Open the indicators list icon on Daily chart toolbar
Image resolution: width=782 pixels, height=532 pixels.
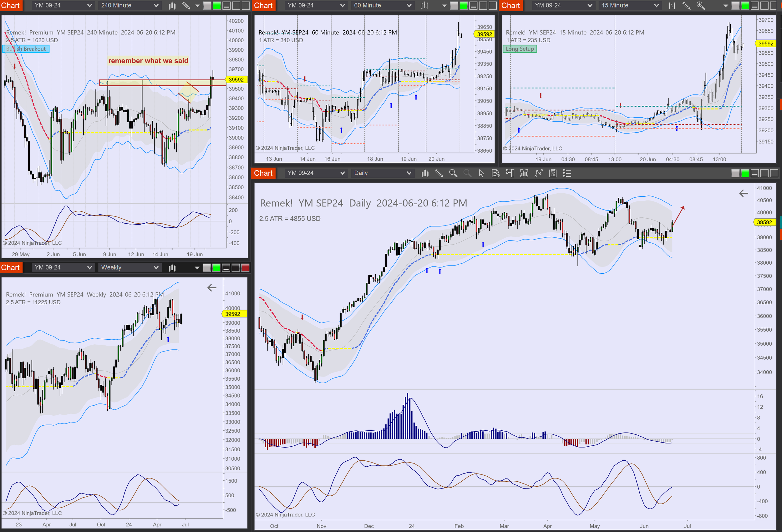pos(567,173)
